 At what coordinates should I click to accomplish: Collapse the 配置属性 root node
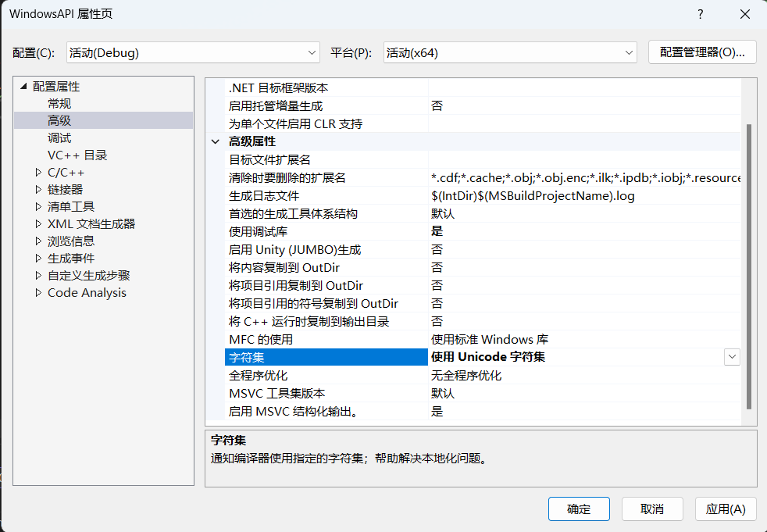[x=23, y=87]
